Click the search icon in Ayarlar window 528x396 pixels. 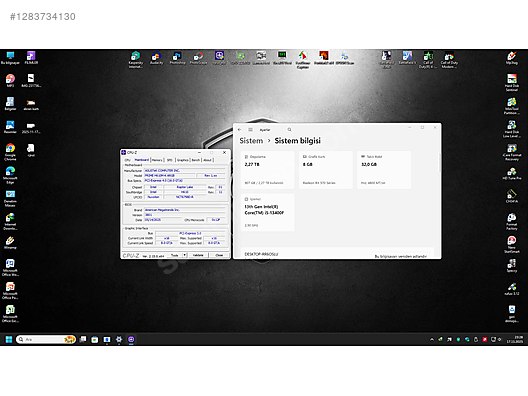(289, 130)
